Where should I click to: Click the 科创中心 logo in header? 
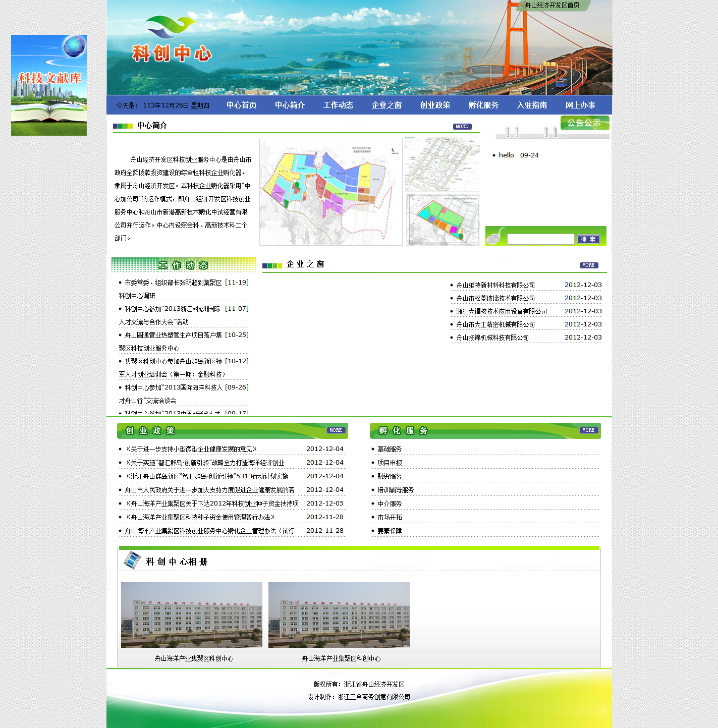172,39
